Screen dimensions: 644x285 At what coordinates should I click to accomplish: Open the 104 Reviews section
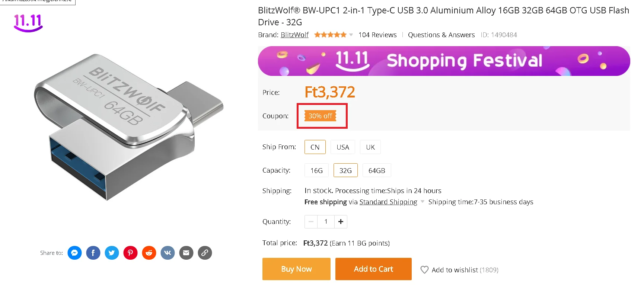[377, 35]
